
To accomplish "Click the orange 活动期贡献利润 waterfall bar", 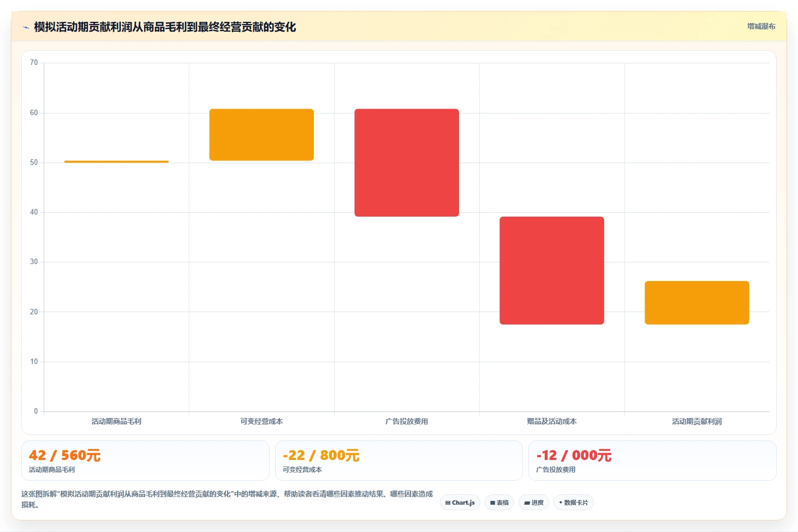I will (x=697, y=303).
